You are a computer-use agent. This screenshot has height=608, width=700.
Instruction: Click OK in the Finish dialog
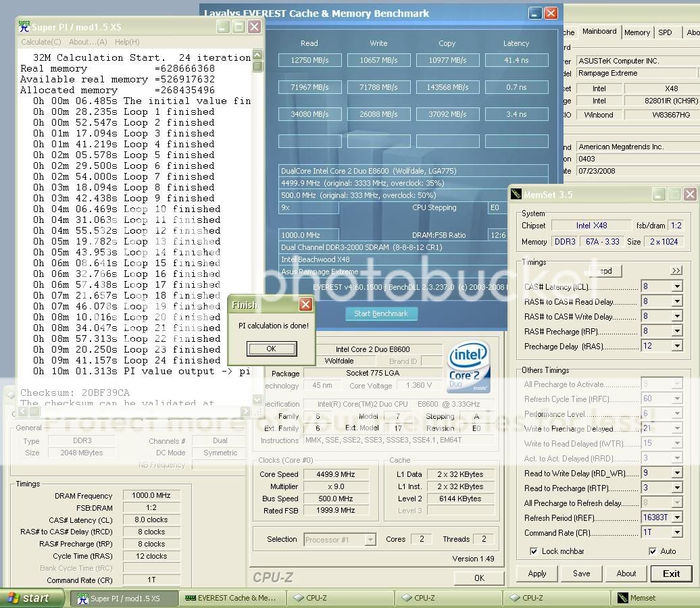[x=272, y=349]
